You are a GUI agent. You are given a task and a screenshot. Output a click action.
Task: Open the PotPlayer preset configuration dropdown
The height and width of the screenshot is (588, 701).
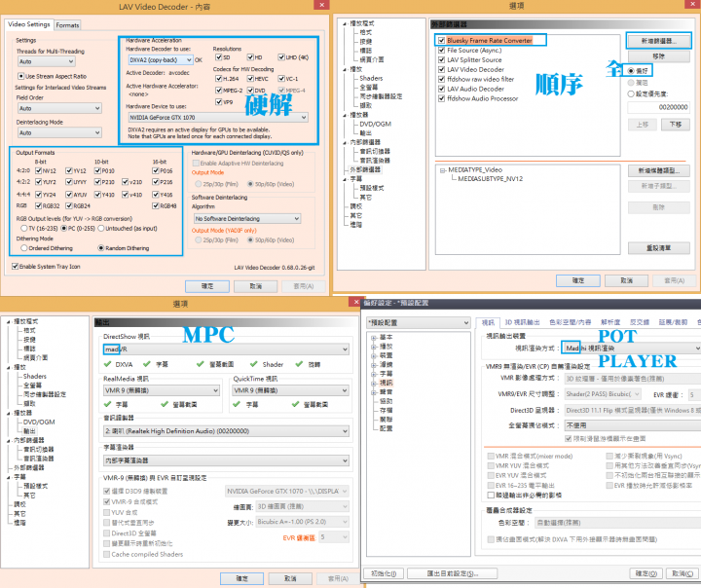[x=418, y=322]
